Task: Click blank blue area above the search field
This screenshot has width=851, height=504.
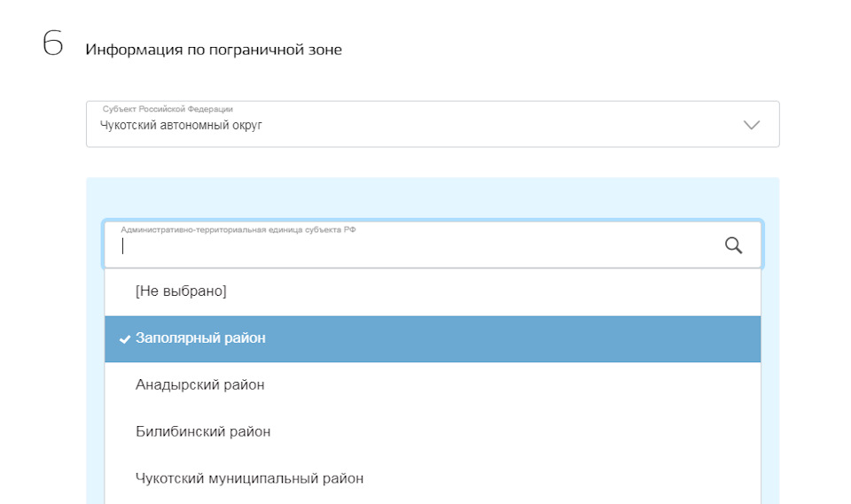Action: pyautogui.click(x=432, y=198)
